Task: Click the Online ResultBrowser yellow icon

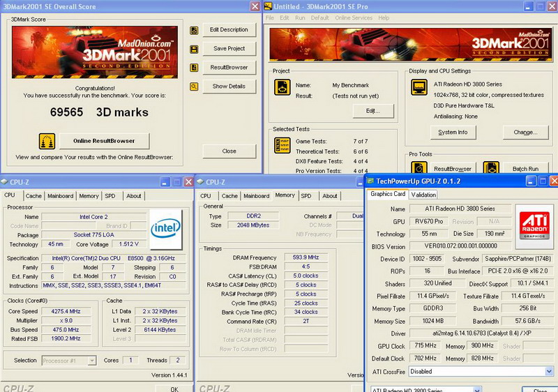Action: [47, 141]
